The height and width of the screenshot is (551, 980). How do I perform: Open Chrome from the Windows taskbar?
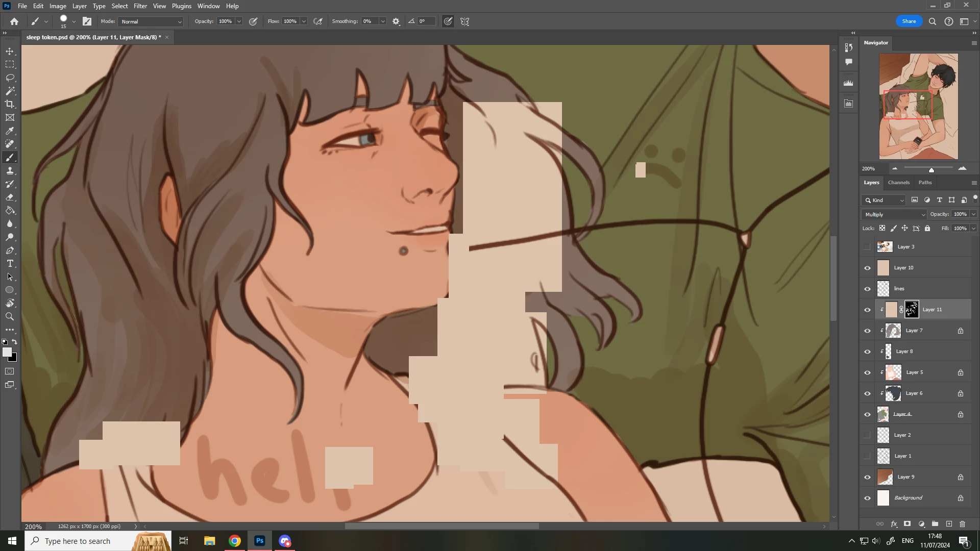pos(235,541)
